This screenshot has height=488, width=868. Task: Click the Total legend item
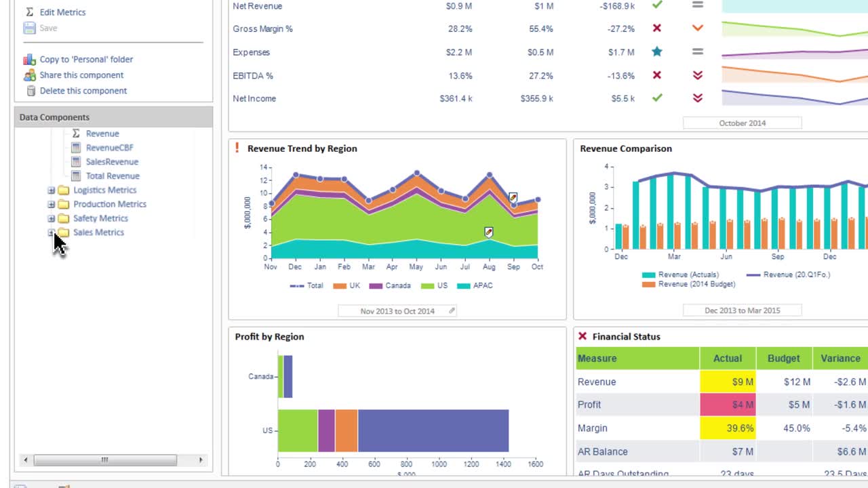pos(307,285)
